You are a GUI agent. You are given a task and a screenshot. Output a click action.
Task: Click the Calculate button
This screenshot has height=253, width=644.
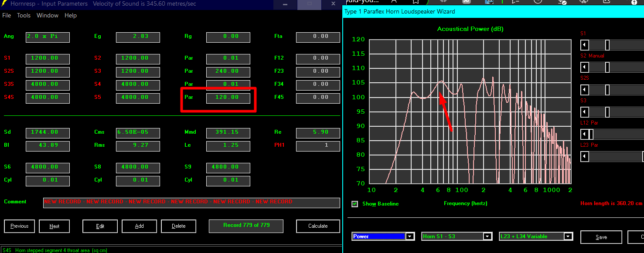tap(318, 226)
